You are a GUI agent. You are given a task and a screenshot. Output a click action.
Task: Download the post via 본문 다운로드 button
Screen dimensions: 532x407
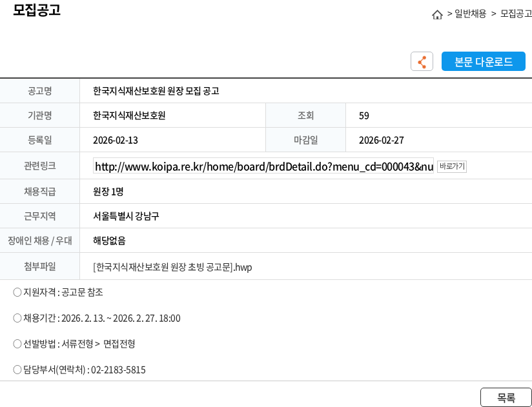click(483, 61)
